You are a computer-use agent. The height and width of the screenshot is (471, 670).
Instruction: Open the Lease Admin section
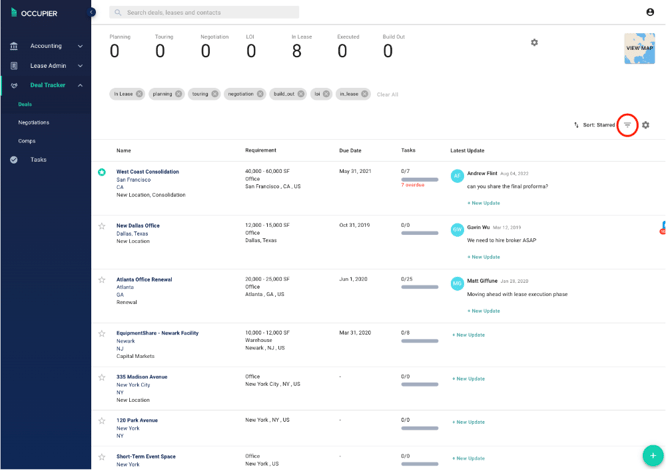[x=48, y=66]
